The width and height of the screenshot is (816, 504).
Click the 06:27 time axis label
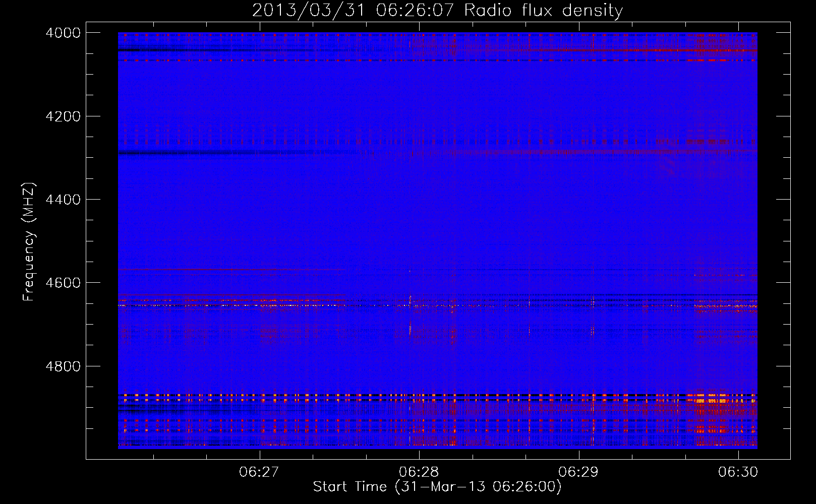259,472
